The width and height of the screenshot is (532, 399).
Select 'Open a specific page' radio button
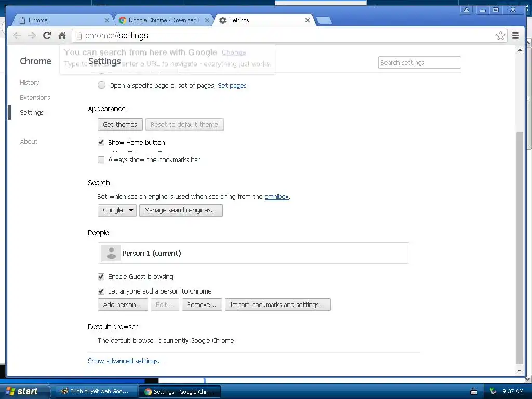pos(101,85)
